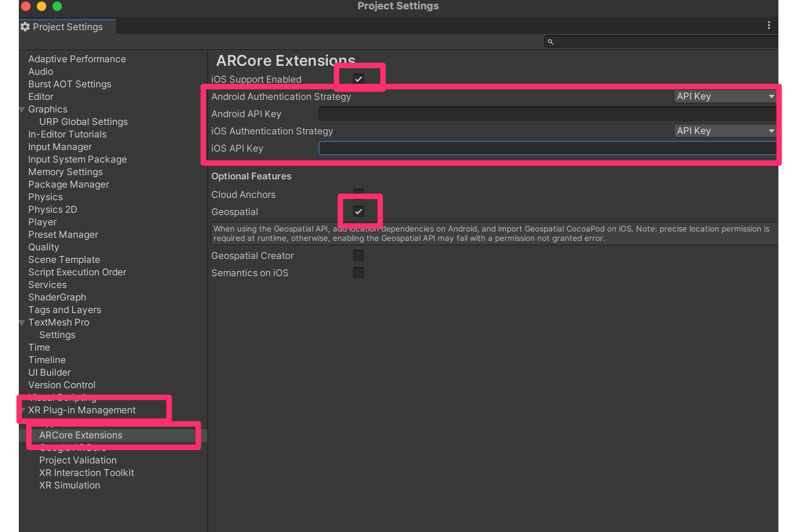Viewport: 798px width, 532px height.
Task: Open iOS Authentication Strategy dropdown
Action: tap(725, 131)
